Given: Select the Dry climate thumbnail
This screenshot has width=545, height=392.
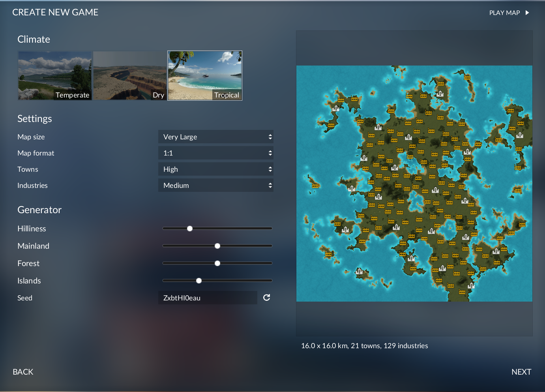Looking at the screenshot, I should [130, 75].
